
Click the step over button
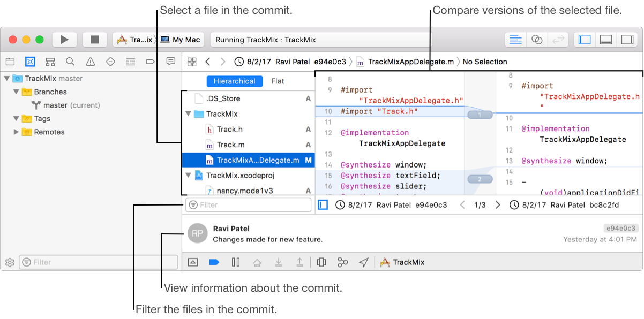point(257,262)
